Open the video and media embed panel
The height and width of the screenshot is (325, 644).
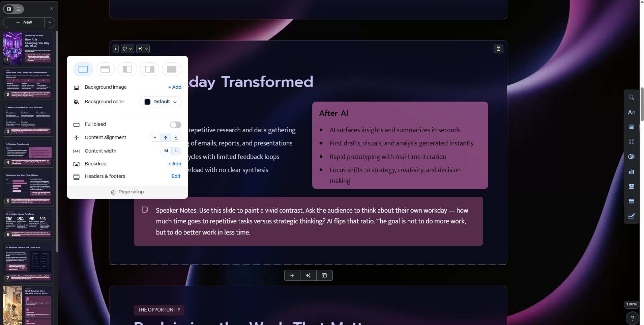(632, 186)
